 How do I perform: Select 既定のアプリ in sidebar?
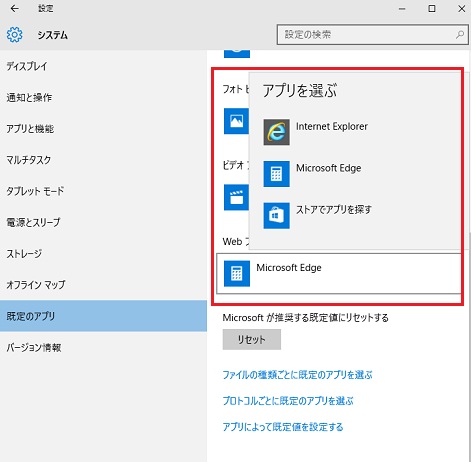[x=103, y=316]
